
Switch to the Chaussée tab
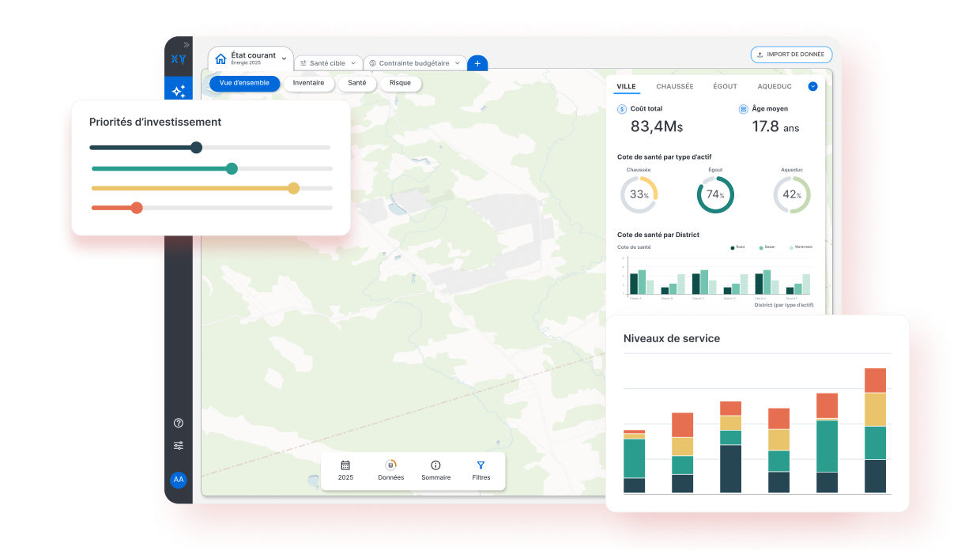coord(674,86)
